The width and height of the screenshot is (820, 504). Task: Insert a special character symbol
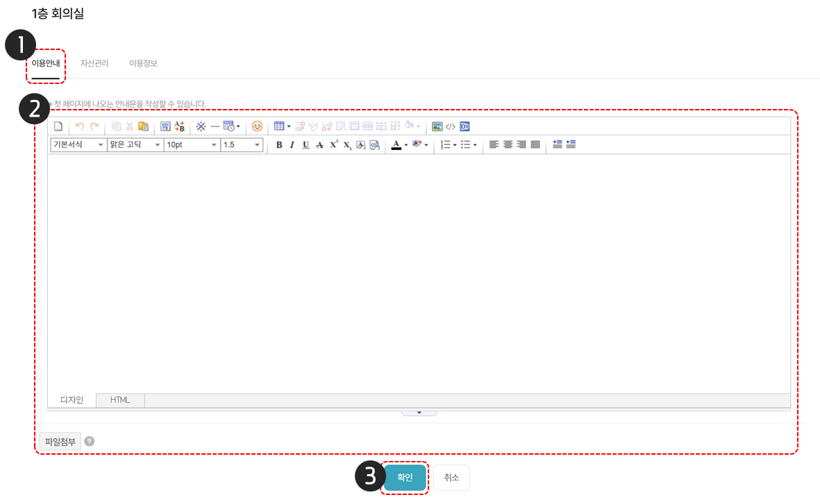(x=201, y=126)
